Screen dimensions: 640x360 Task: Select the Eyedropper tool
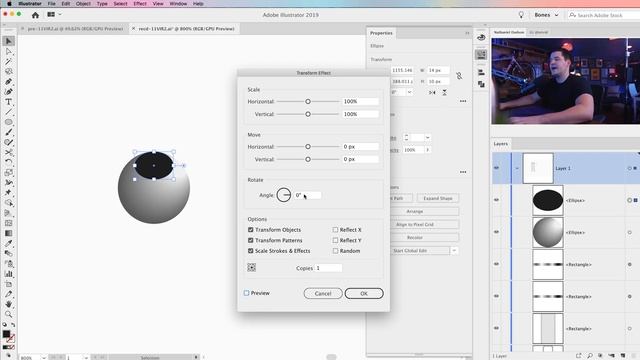click(x=9, y=243)
